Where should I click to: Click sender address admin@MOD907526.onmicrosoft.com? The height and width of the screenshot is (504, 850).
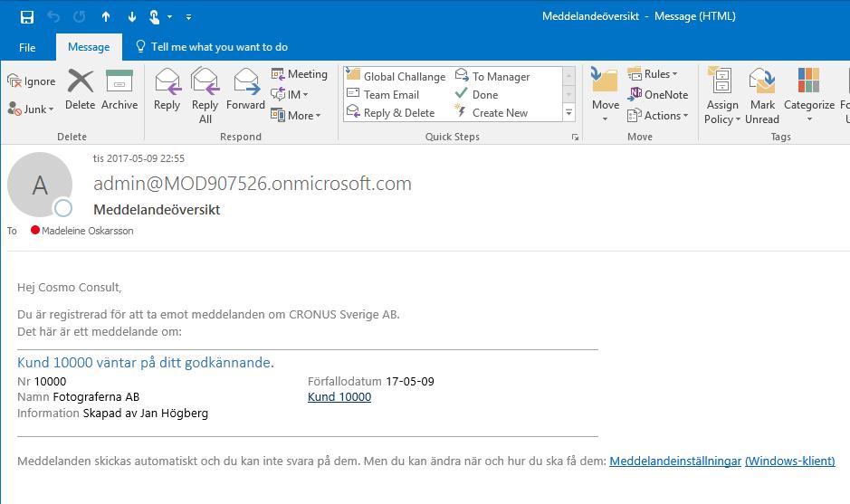point(253,184)
